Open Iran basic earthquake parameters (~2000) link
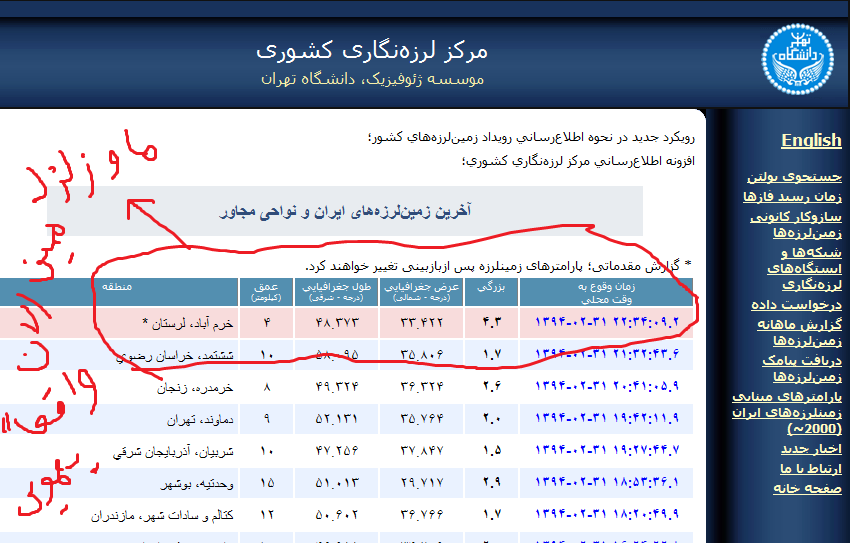This screenshot has width=853, height=543. (787, 412)
